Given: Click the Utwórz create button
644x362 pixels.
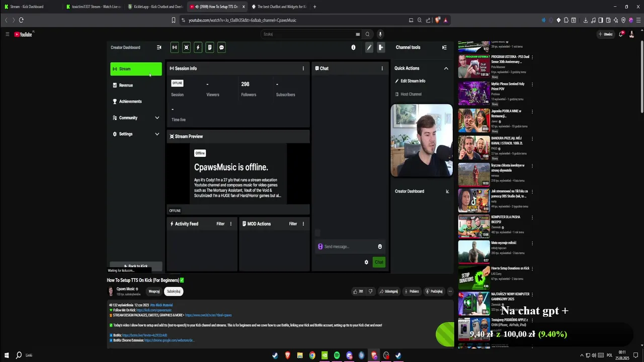Looking at the screenshot, I should tap(605, 34).
